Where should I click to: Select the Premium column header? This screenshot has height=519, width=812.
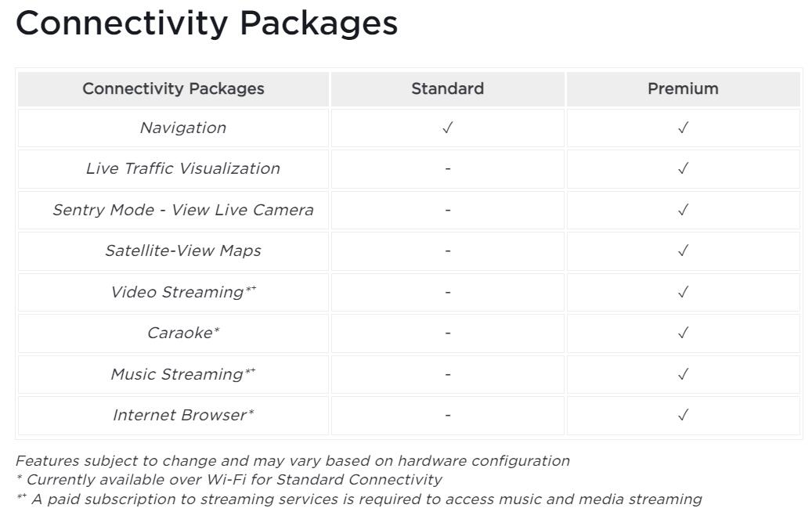683,88
